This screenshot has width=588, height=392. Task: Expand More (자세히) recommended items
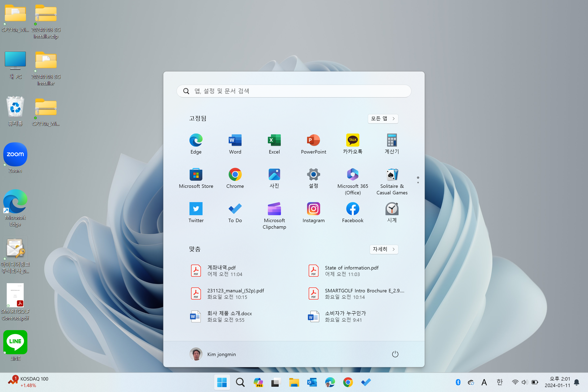[x=384, y=249]
